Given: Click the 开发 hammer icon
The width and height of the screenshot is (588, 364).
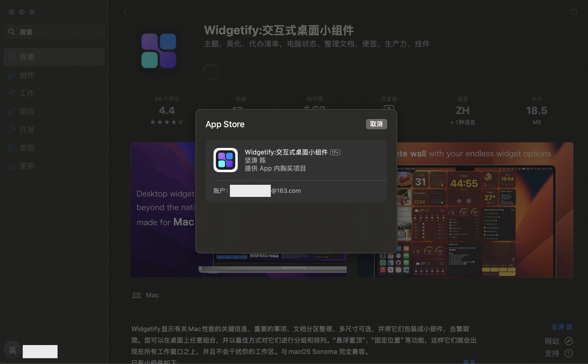Looking at the screenshot, I should tap(11, 129).
